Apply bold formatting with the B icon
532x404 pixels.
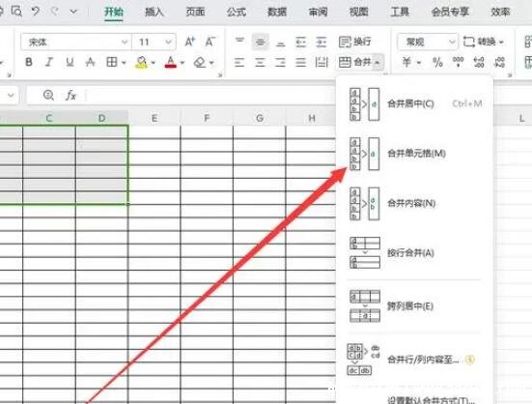pyautogui.click(x=29, y=62)
